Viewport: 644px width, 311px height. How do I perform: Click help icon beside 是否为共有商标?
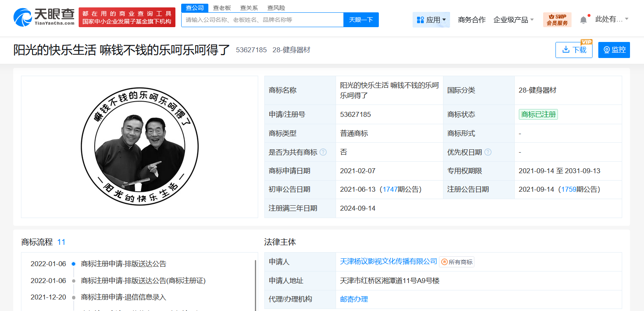pyautogui.click(x=323, y=152)
